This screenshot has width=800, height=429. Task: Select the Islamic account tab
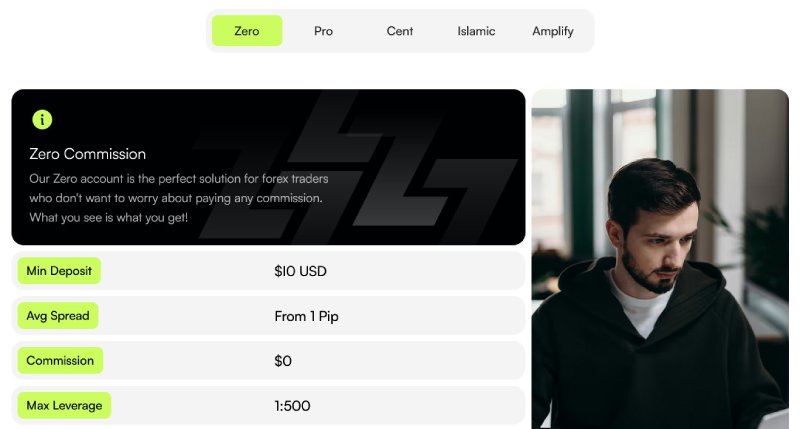click(476, 31)
